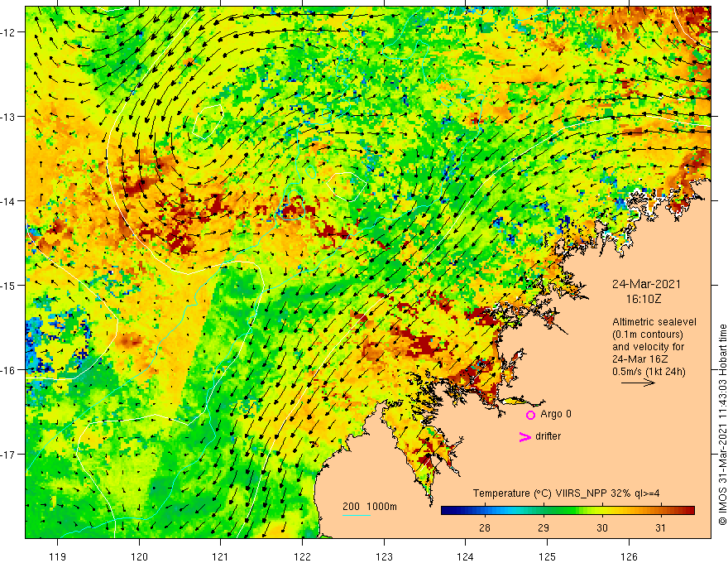728x563 pixels.
Task: Click the IMOS copyright timestamp text
Action: (x=722, y=425)
